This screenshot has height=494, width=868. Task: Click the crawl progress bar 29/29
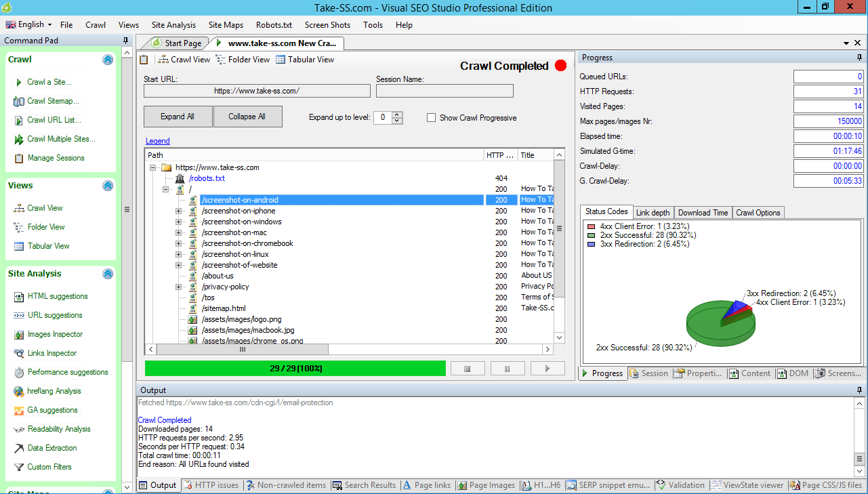[x=295, y=368]
